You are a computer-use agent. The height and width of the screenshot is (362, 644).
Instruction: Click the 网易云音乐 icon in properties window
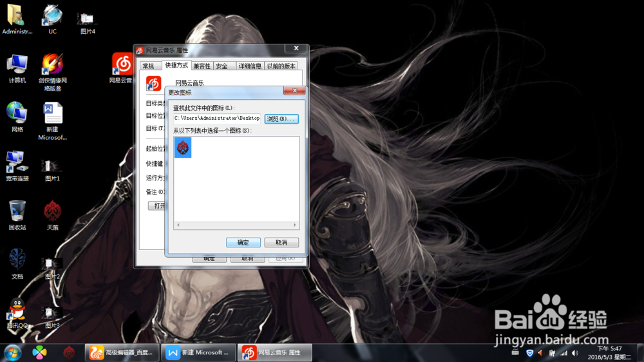(x=154, y=83)
